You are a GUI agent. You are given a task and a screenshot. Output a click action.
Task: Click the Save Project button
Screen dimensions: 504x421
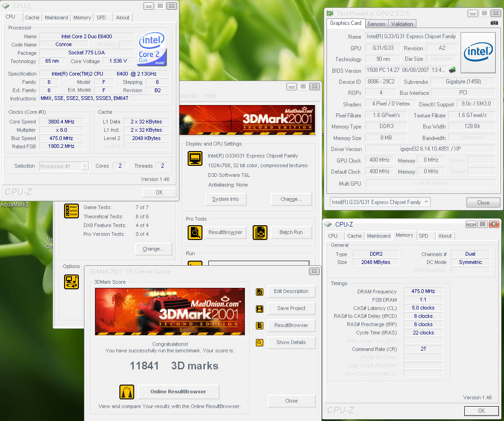click(x=291, y=308)
